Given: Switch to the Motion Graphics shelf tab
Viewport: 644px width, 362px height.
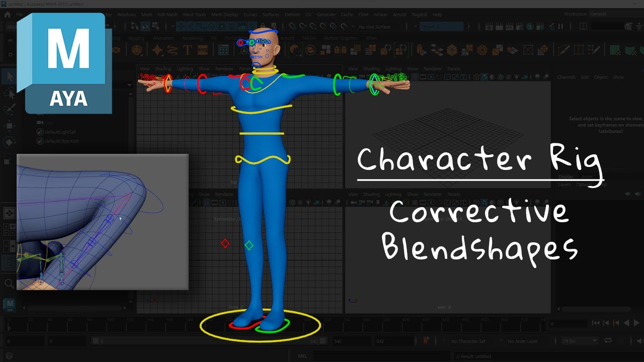Looking at the screenshot, I should point(340,38).
